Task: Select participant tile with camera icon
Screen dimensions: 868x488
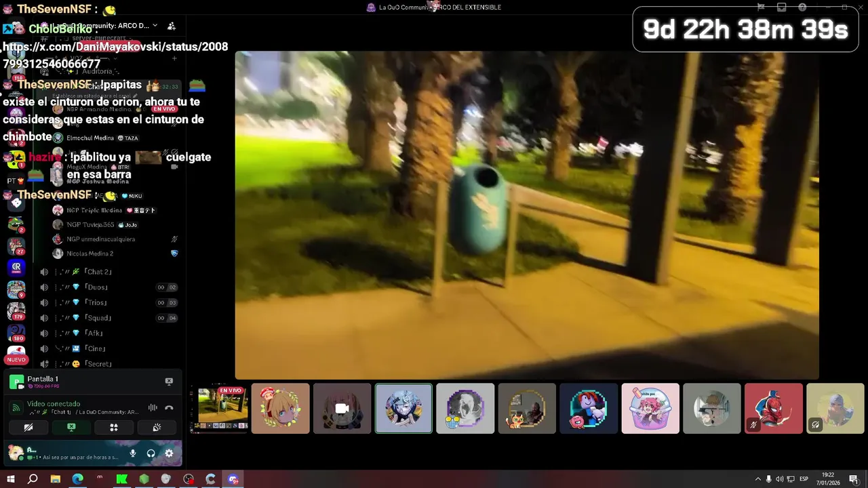Action: coord(342,409)
